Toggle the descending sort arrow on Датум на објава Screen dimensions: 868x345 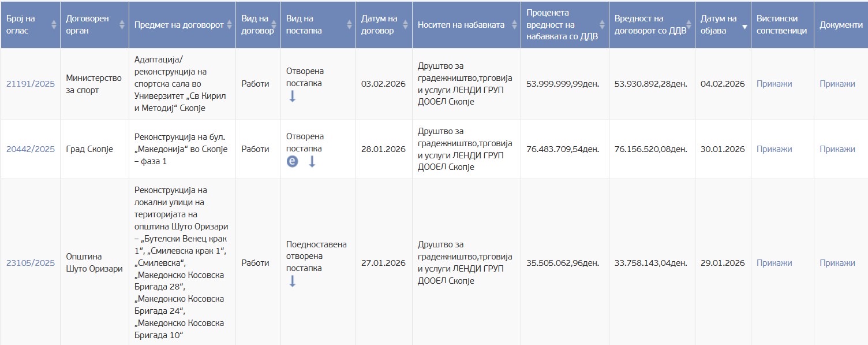tap(744, 27)
